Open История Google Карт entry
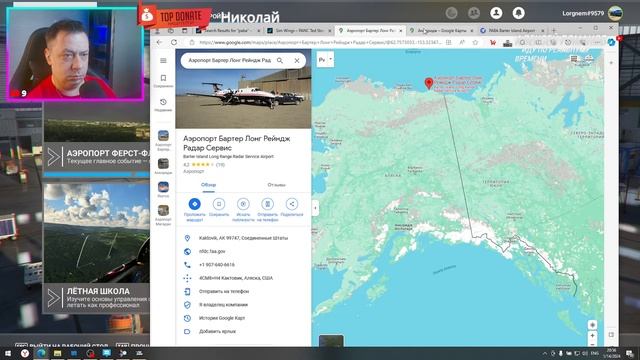Screen dimensions: 640x360 pos(243,318)
